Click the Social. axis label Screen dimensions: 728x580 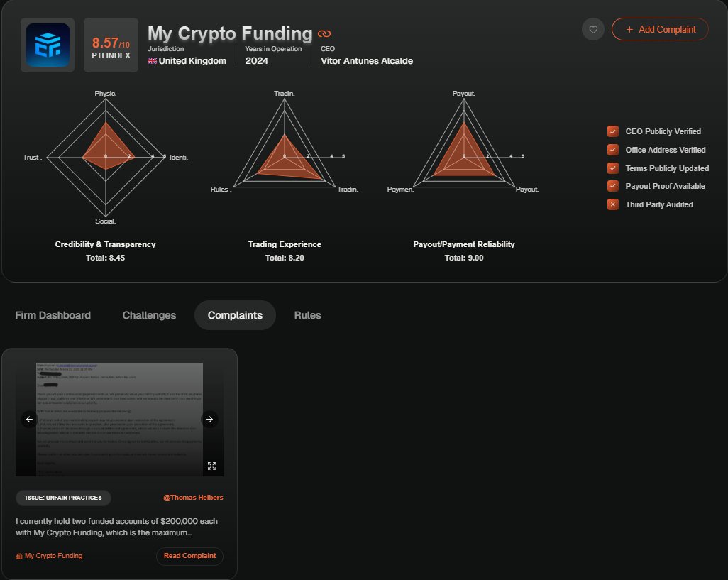pos(106,221)
